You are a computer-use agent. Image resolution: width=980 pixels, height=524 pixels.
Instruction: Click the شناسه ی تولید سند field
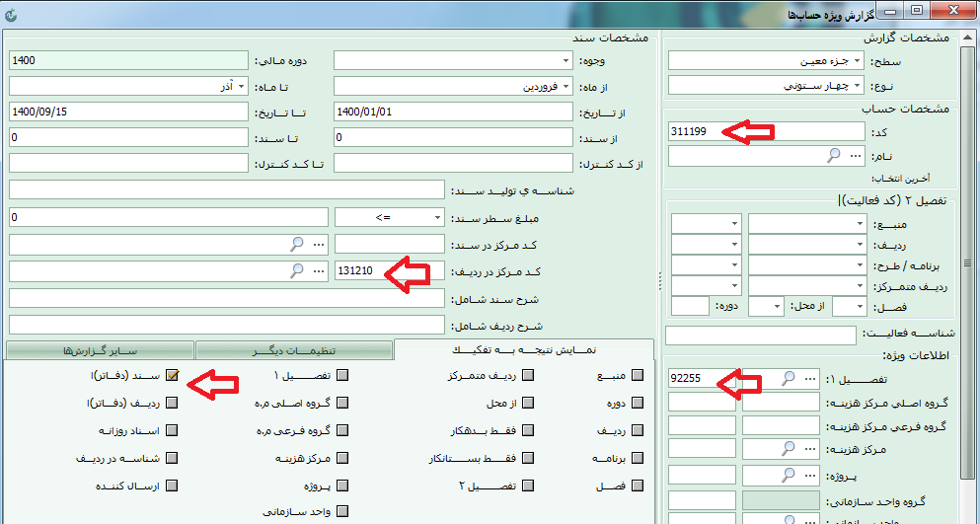click(227, 190)
